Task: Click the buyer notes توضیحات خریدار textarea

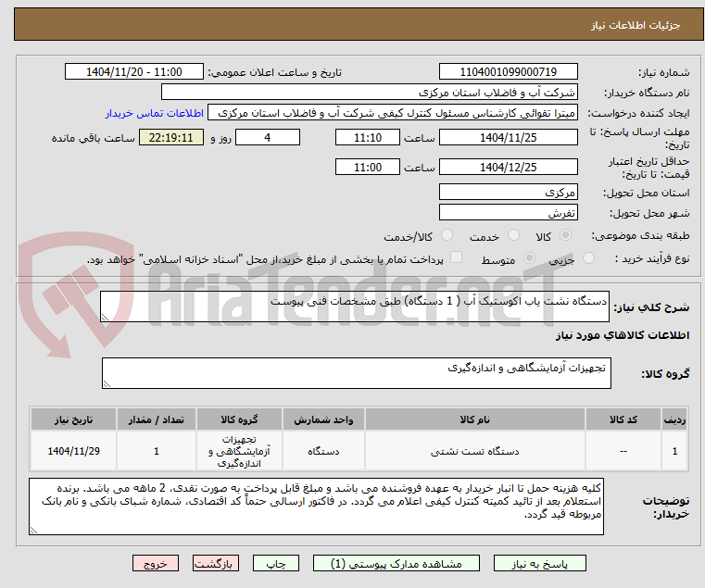Action: pyautogui.click(x=316, y=507)
